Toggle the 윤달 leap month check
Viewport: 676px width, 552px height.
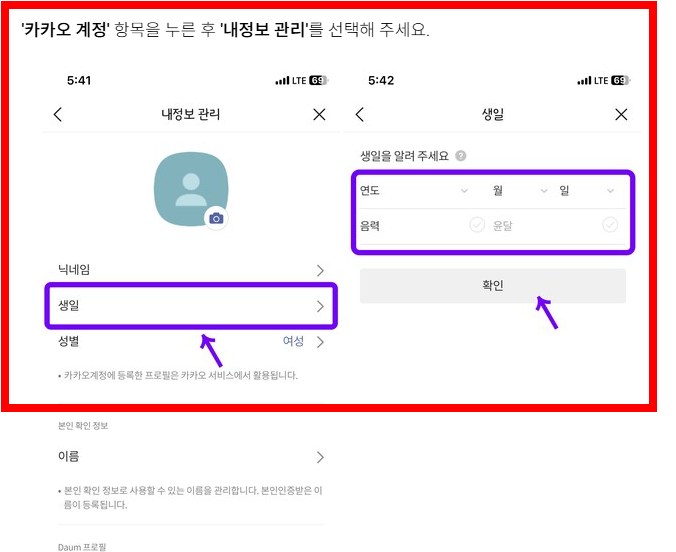610,225
